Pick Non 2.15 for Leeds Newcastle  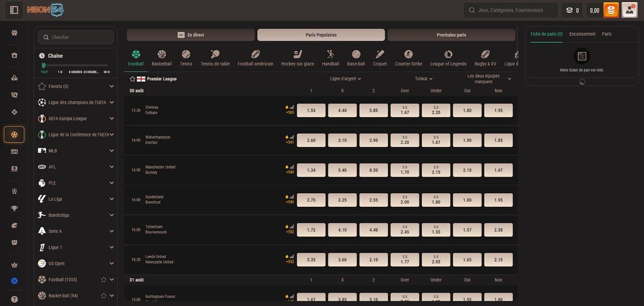[498, 260]
